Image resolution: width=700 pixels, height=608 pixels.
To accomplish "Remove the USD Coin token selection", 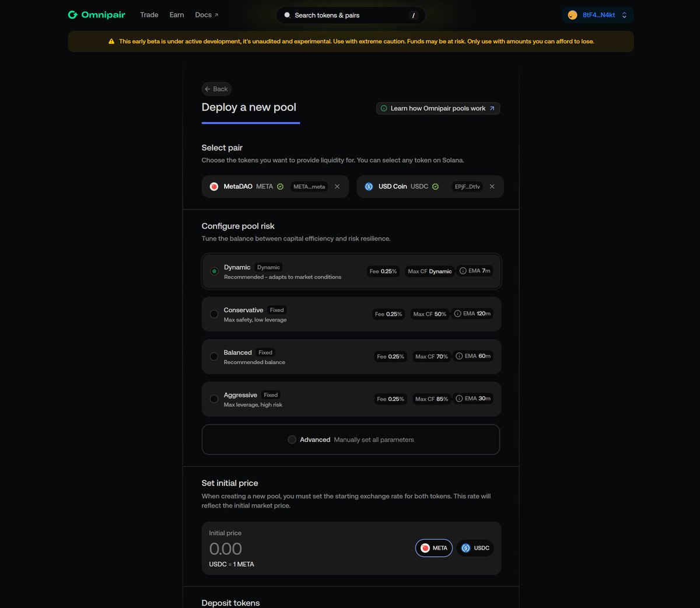I will tap(492, 187).
